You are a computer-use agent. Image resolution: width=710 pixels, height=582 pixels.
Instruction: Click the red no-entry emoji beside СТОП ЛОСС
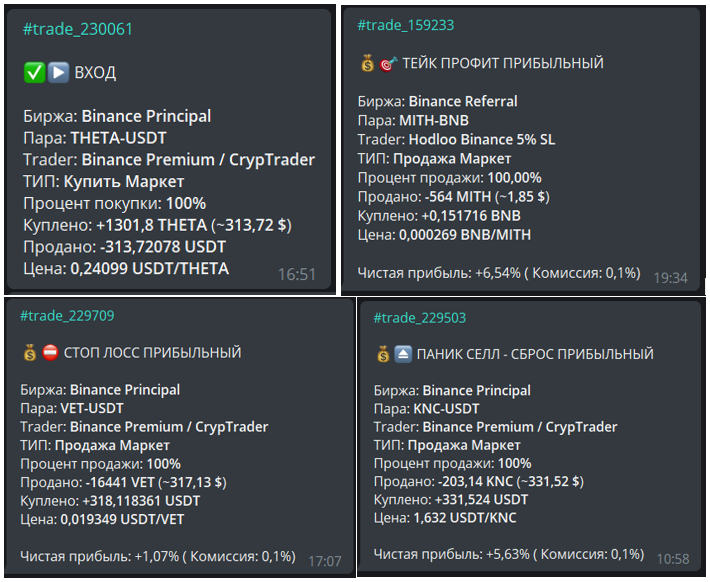tap(50, 352)
